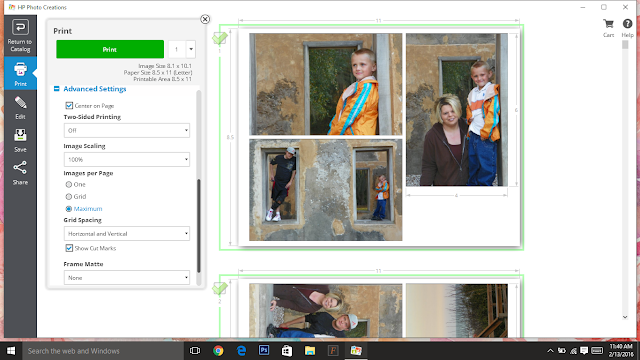The height and width of the screenshot is (360, 640).
Task: Toggle the page 1 green checkmark
Action: (x=220, y=38)
